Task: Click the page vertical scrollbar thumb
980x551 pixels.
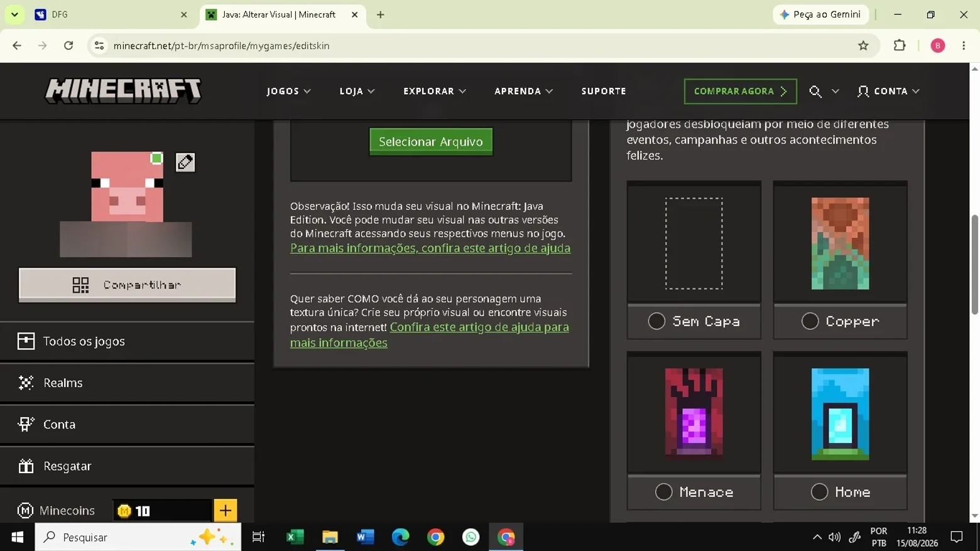Action: click(x=974, y=264)
